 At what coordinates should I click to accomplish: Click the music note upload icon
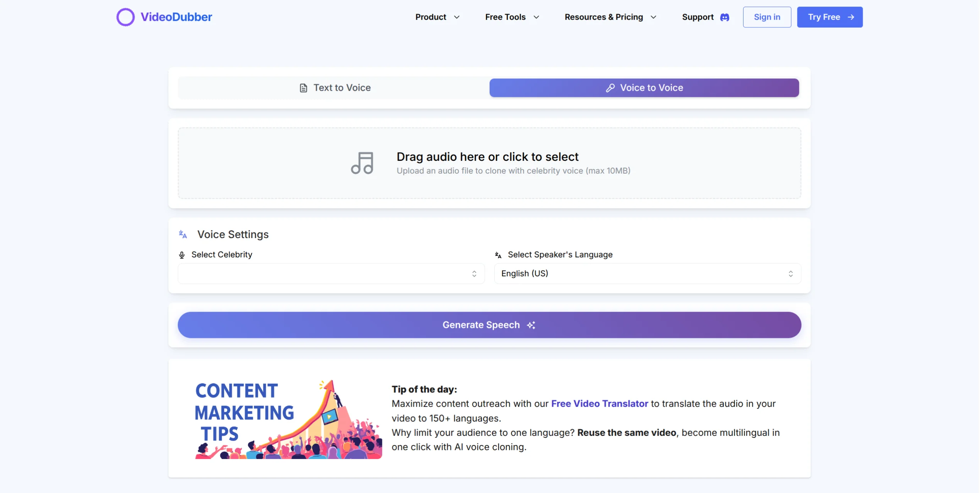coord(362,163)
